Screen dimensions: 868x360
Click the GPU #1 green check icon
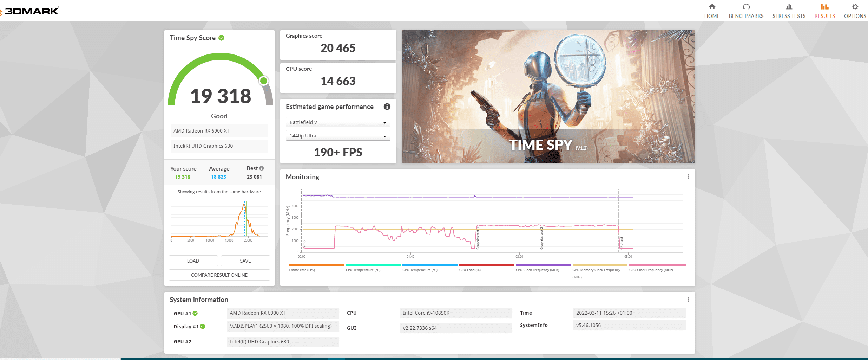(195, 313)
